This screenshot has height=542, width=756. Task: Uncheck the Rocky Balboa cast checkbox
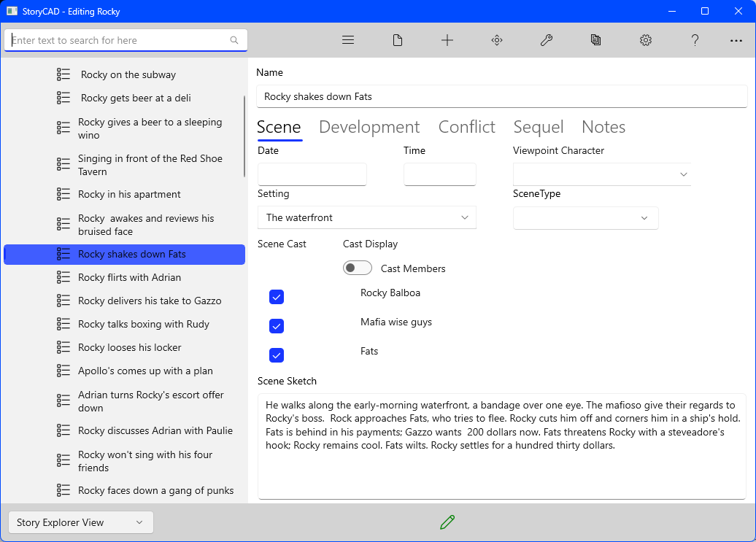(277, 297)
